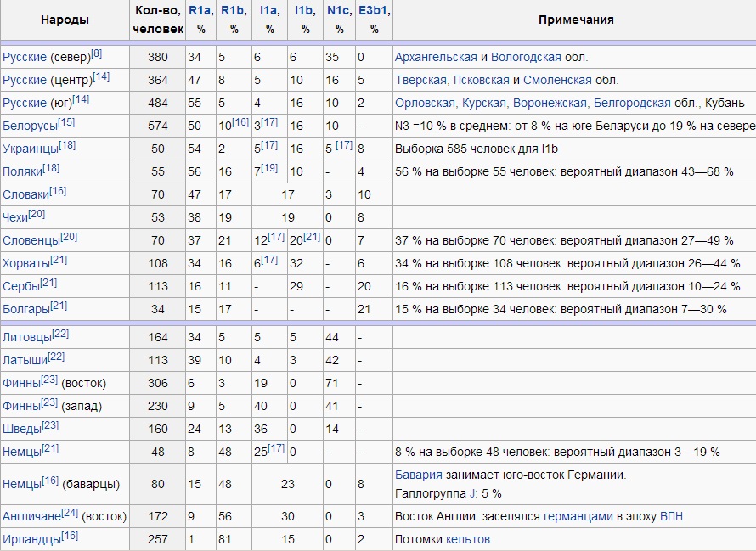Click the Псковская link
The height and width of the screenshot is (551, 756).
481,80
